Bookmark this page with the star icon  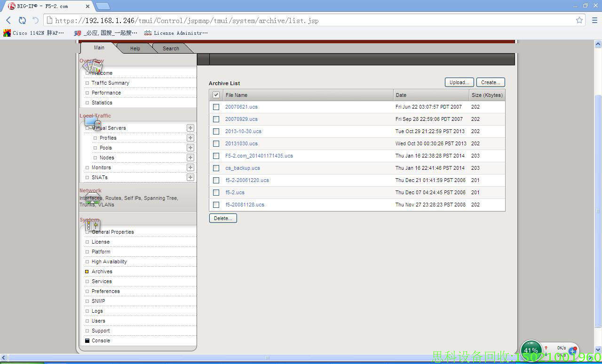tap(579, 20)
